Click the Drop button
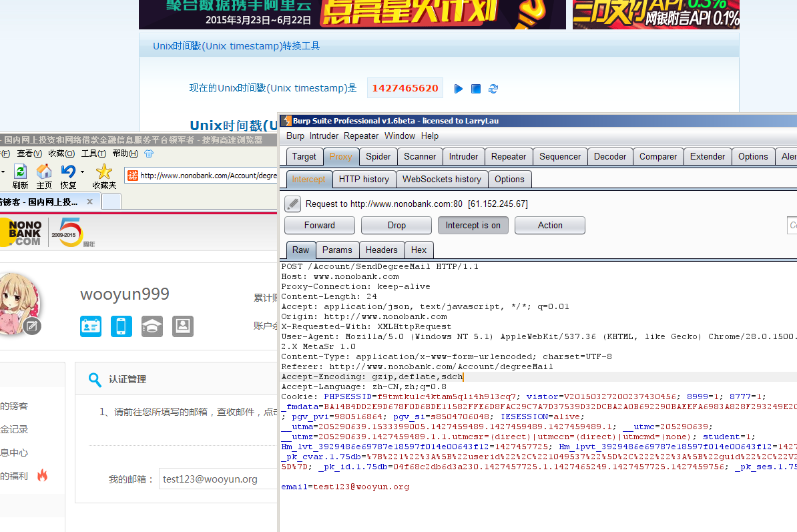 [x=396, y=225]
